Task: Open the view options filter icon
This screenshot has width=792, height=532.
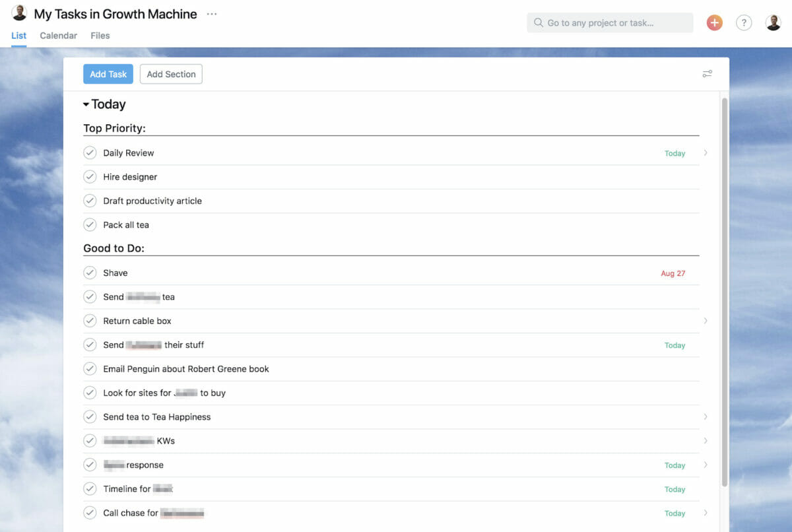Action: point(707,74)
